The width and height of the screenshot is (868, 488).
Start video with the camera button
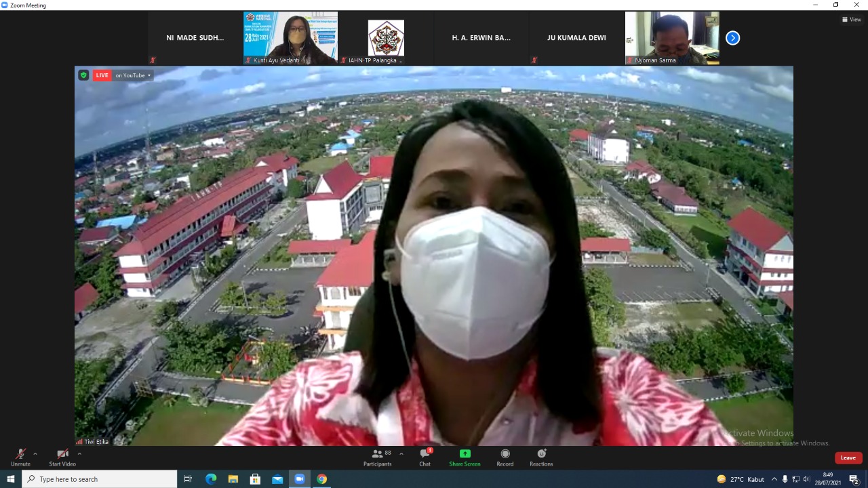(x=62, y=455)
